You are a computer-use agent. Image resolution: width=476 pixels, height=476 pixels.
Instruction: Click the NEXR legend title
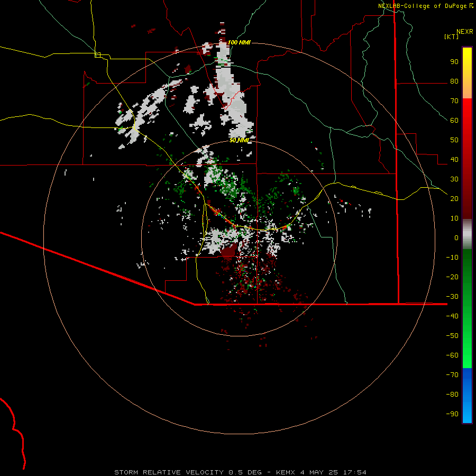click(465, 32)
